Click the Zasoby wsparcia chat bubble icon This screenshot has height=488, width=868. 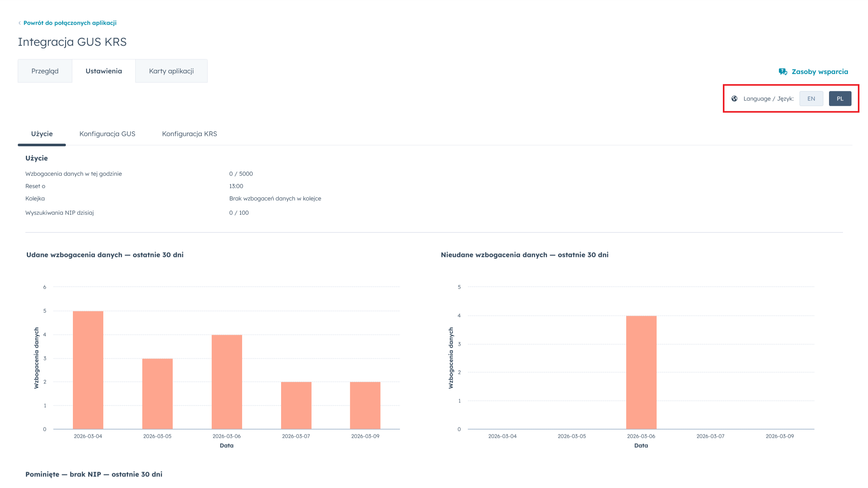point(783,72)
